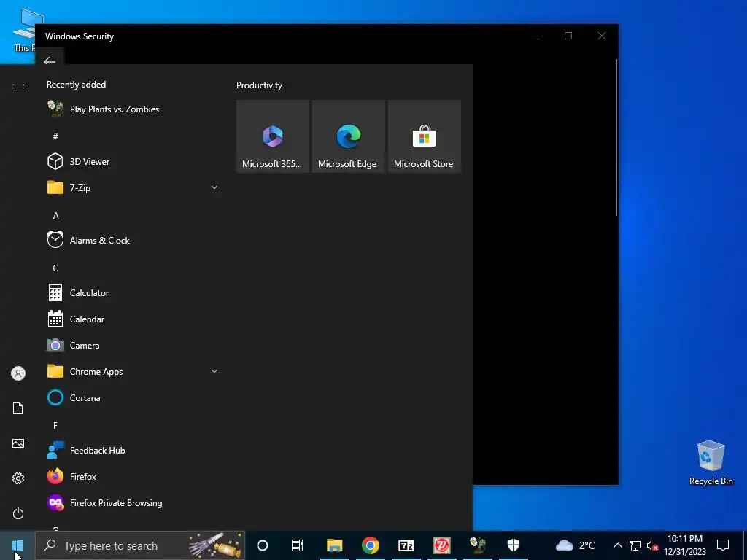Show hidden system tray icons
747x560 pixels.
point(617,545)
